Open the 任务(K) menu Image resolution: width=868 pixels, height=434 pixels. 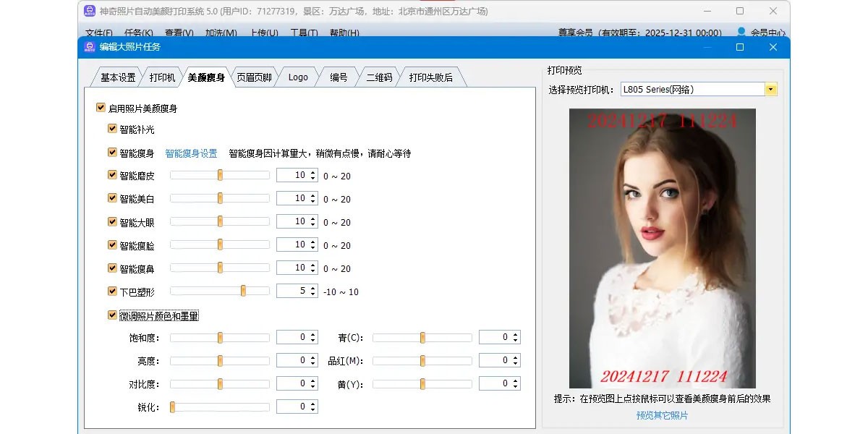click(139, 33)
